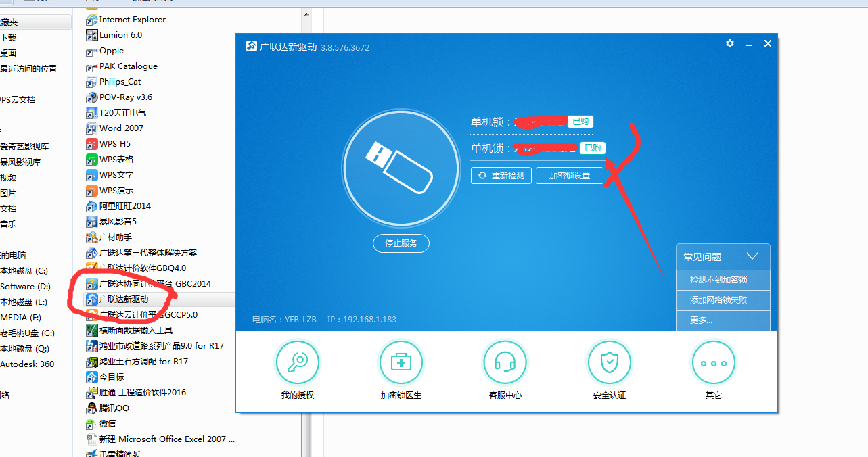868x457 pixels.
Task: Open 本地磁盘 (C:) drive
Action: pyautogui.click(x=24, y=271)
